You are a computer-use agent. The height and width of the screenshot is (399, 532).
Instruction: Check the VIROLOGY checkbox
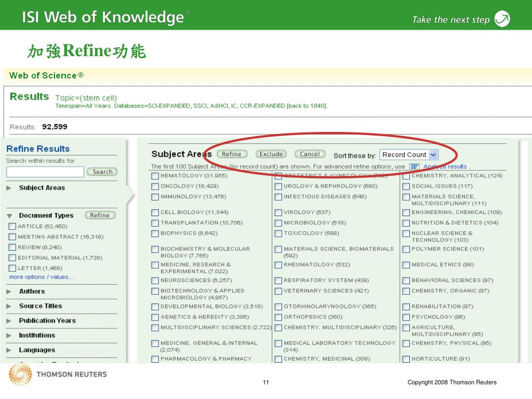(x=278, y=212)
